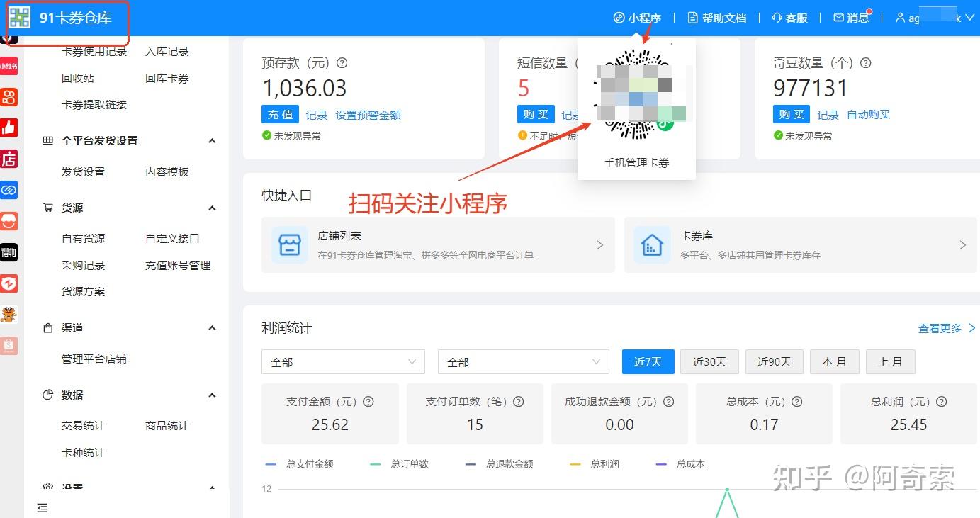Open the 91卡券仓库 logo icon
980x518 pixels.
pyautogui.click(x=19, y=17)
